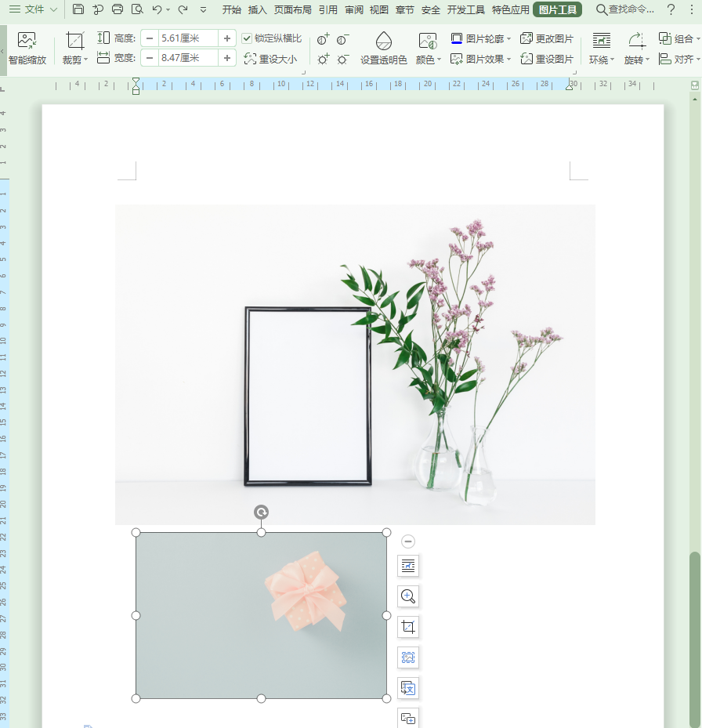Switch to the 特色应用 tab
This screenshot has width=702, height=728.
click(x=510, y=9)
